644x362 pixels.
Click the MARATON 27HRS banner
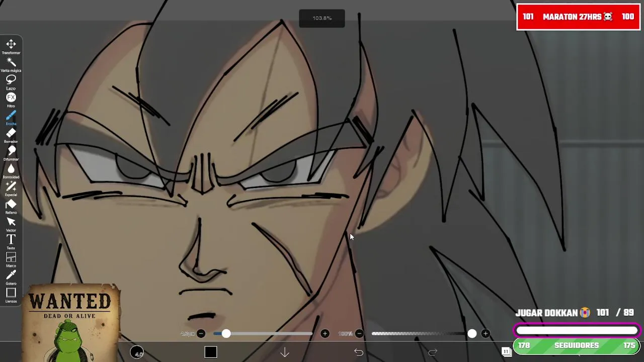point(579,17)
